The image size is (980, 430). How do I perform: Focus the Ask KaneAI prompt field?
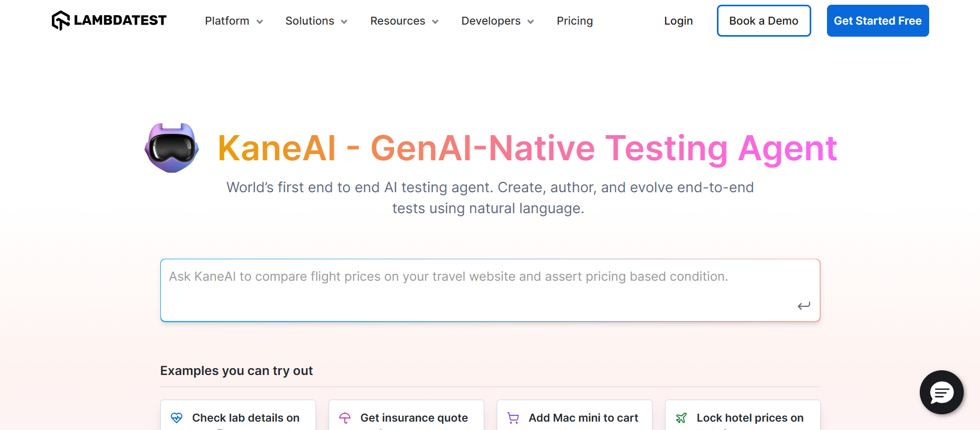pyautogui.click(x=490, y=290)
